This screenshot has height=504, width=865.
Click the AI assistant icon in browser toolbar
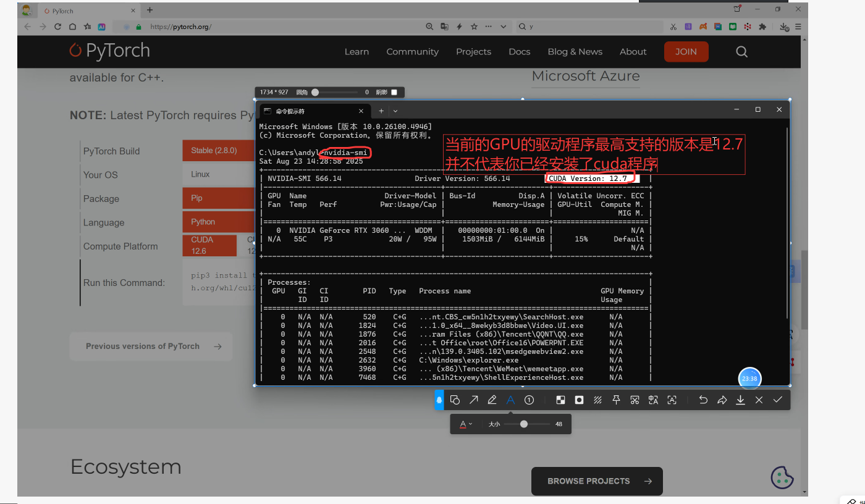[x=102, y=27]
